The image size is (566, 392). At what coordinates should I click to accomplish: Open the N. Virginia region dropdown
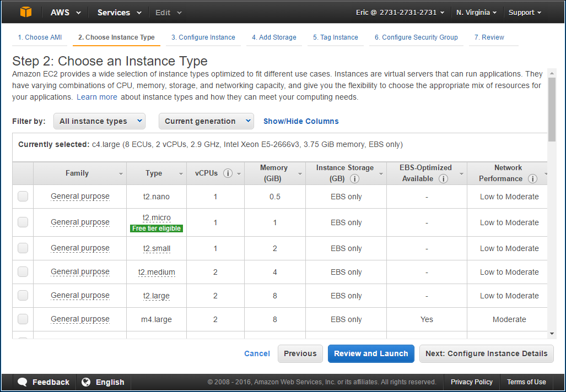tap(477, 13)
